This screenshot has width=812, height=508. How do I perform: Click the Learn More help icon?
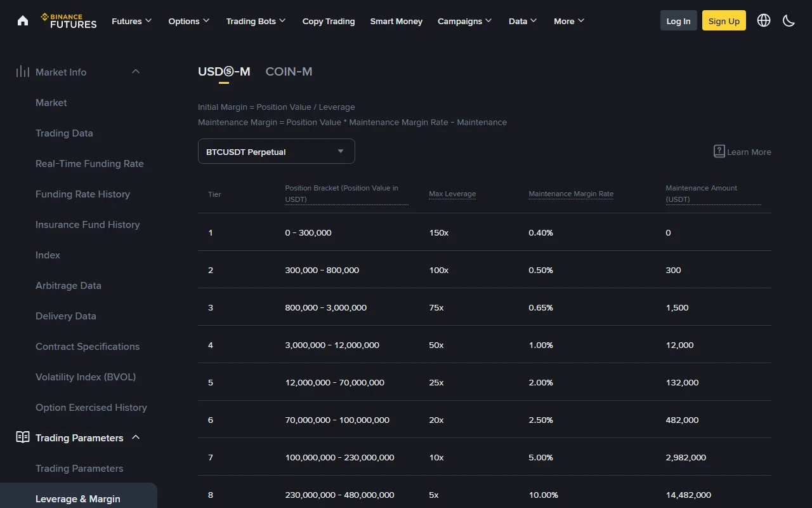pos(719,152)
